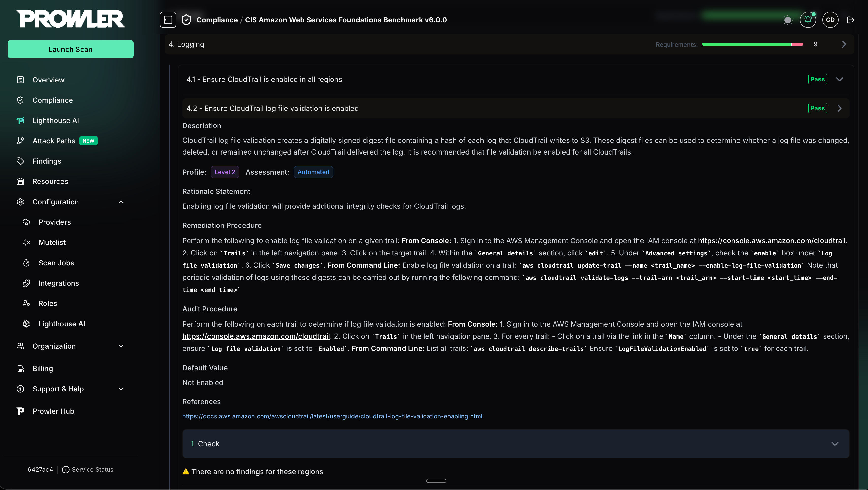868x490 pixels.
Task: Click the Support & Help info icon
Action: tap(20, 389)
